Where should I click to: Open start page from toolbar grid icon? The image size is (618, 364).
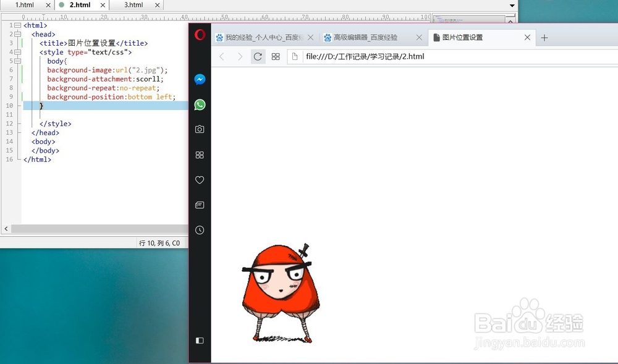[276, 57]
